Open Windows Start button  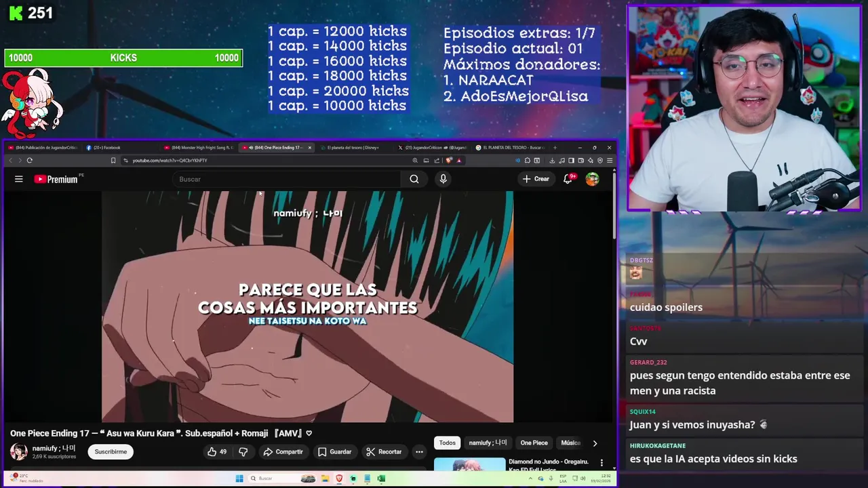pos(239,479)
